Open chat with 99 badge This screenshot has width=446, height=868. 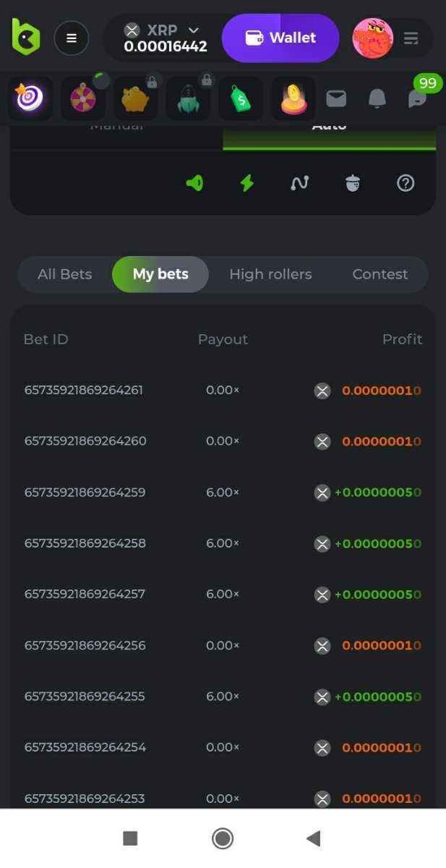click(418, 98)
